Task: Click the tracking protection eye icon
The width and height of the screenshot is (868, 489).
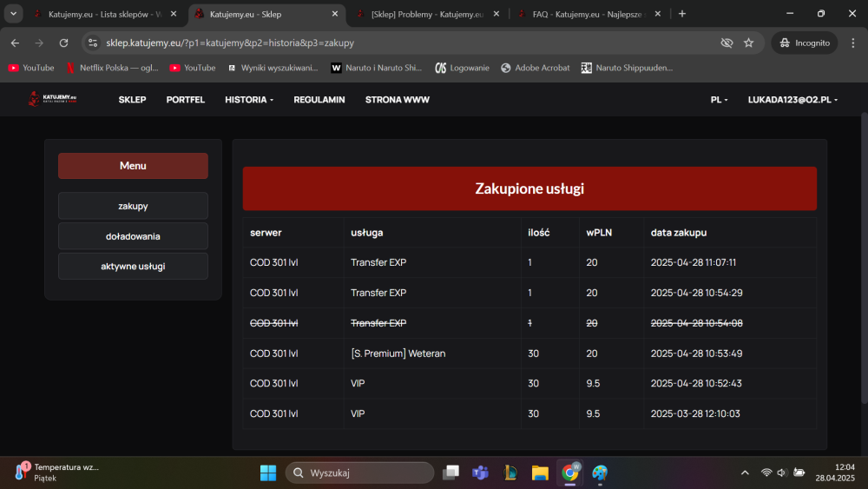Action: click(727, 43)
